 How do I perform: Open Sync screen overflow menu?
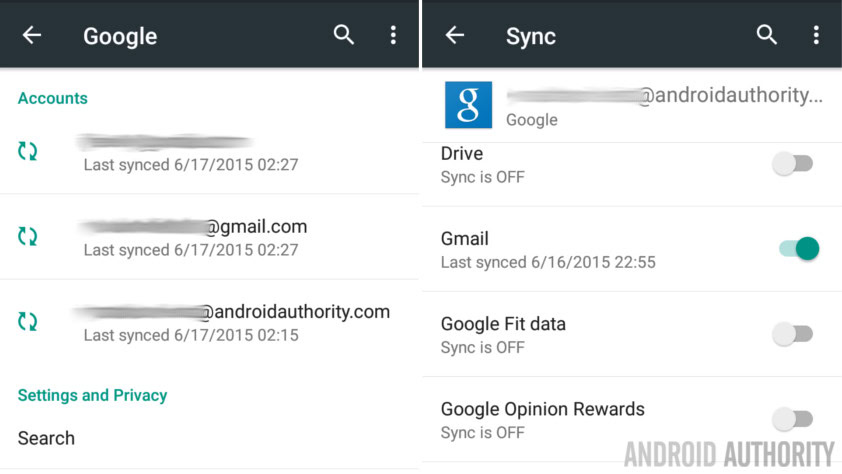point(816,36)
